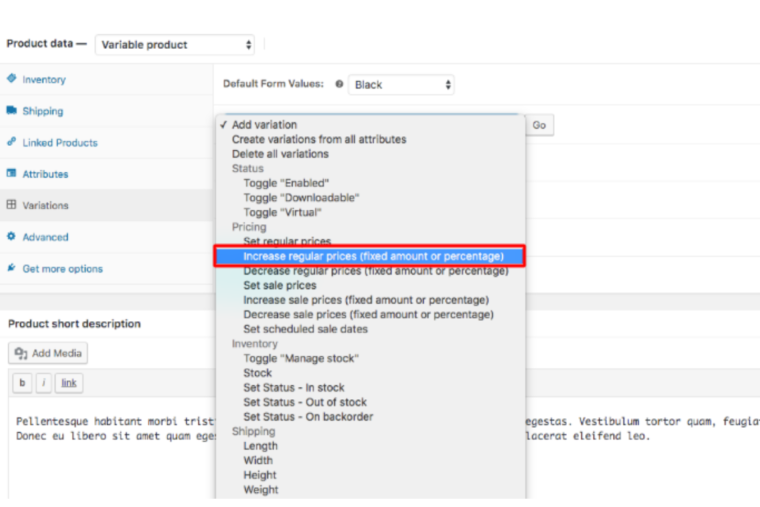Open the Advanced tab
Image resolution: width=760 pixels, height=507 pixels.
(x=106, y=237)
